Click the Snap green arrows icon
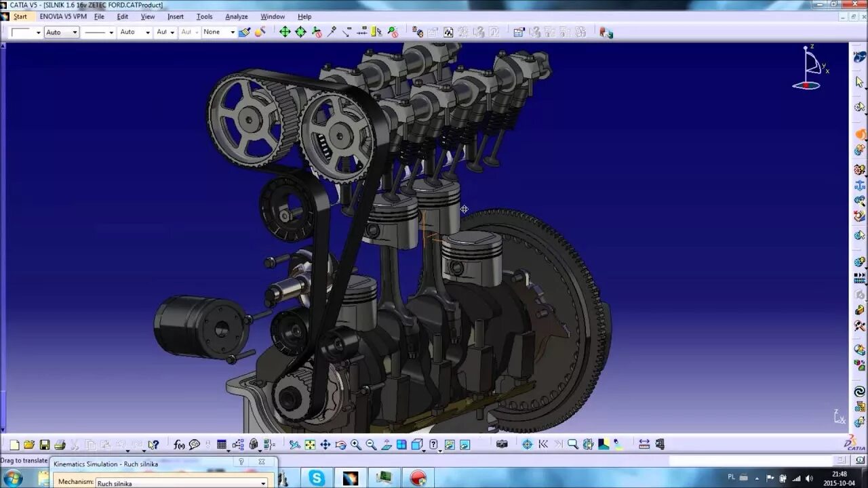The height and width of the screenshot is (488, 868). [300, 32]
